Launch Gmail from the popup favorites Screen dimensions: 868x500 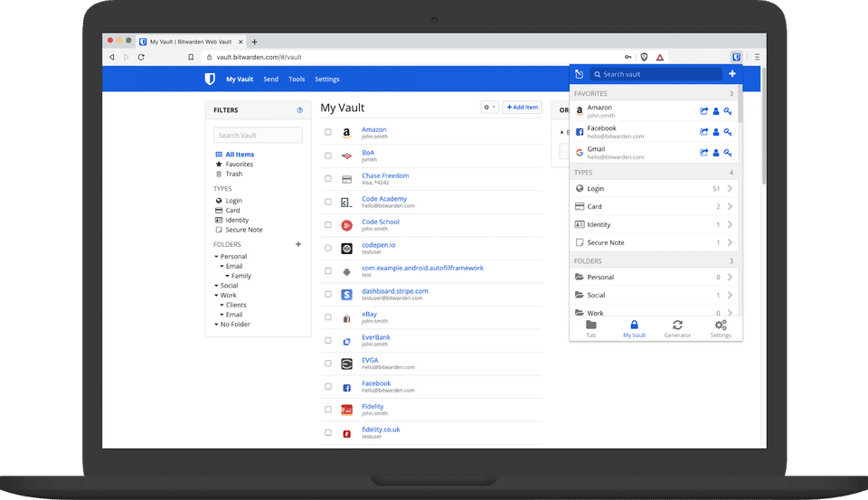pos(703,152)
